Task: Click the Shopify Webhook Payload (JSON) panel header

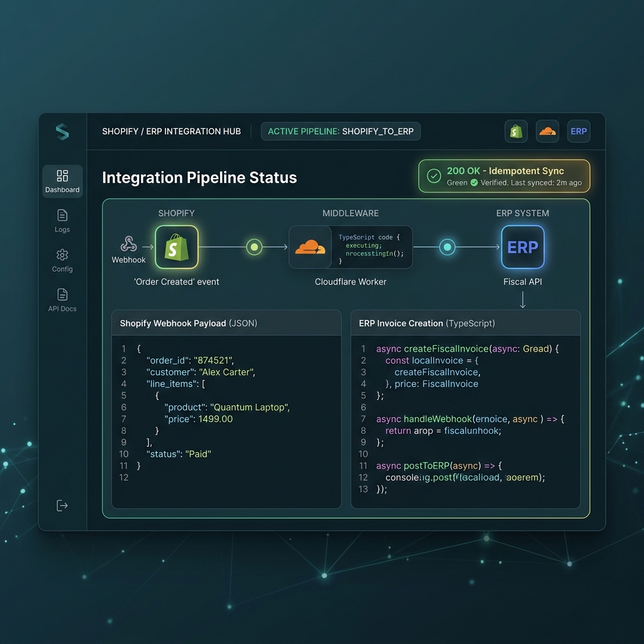Action: (226, 323)
